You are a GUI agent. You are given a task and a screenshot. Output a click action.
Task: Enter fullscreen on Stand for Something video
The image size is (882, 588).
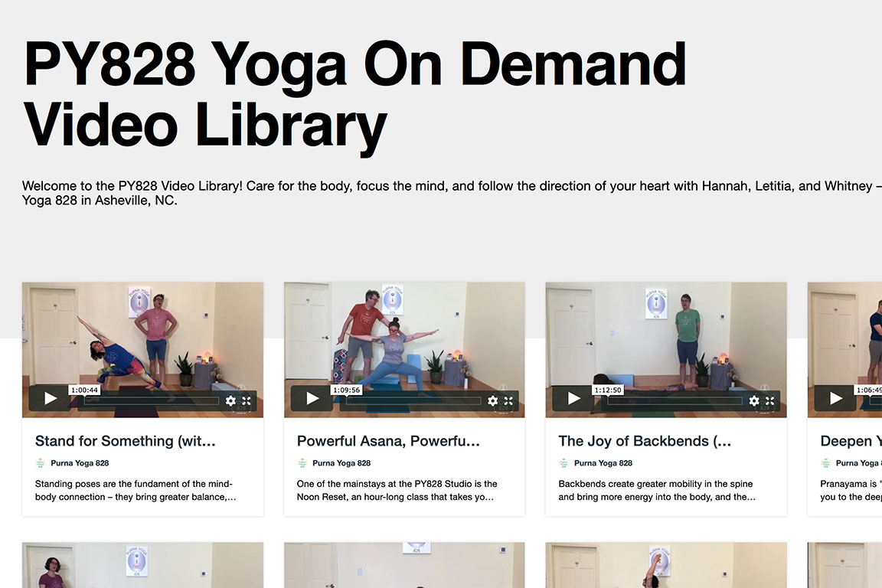pos(247,400)
